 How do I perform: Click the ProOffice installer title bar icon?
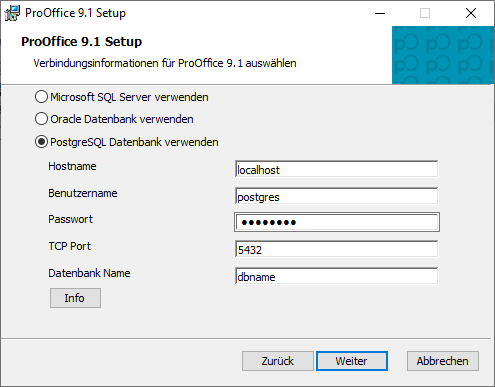click(x=12, y=13)
